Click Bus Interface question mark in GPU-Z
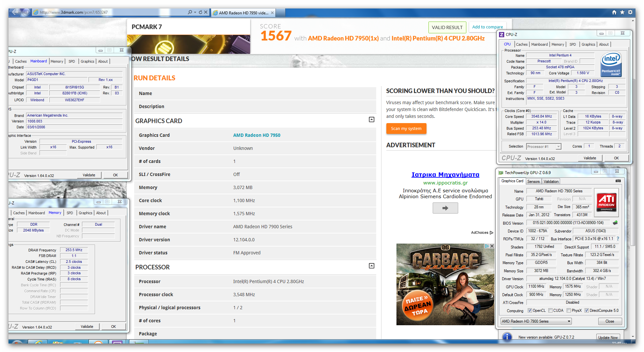 [618, 239]
